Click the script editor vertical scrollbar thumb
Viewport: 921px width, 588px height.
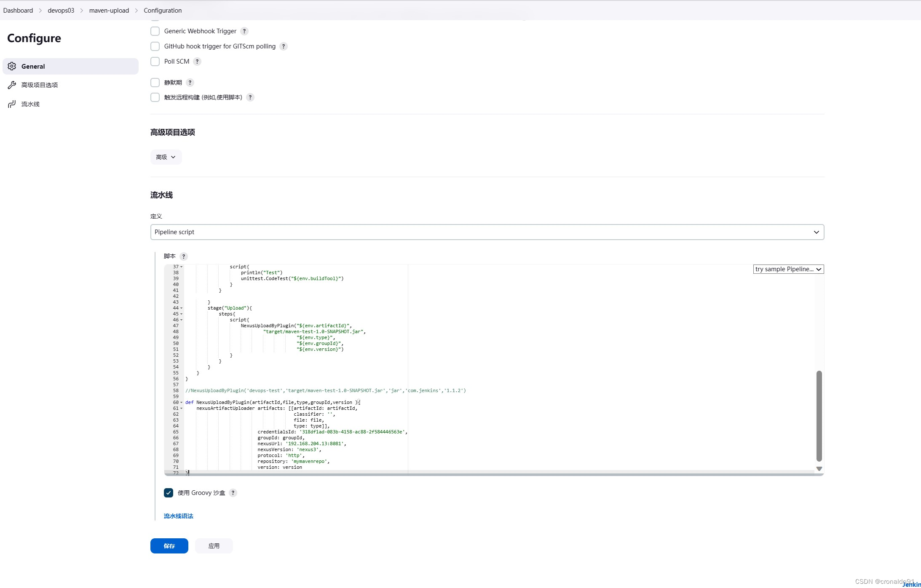pyautogui.click(x=819, y=416)
